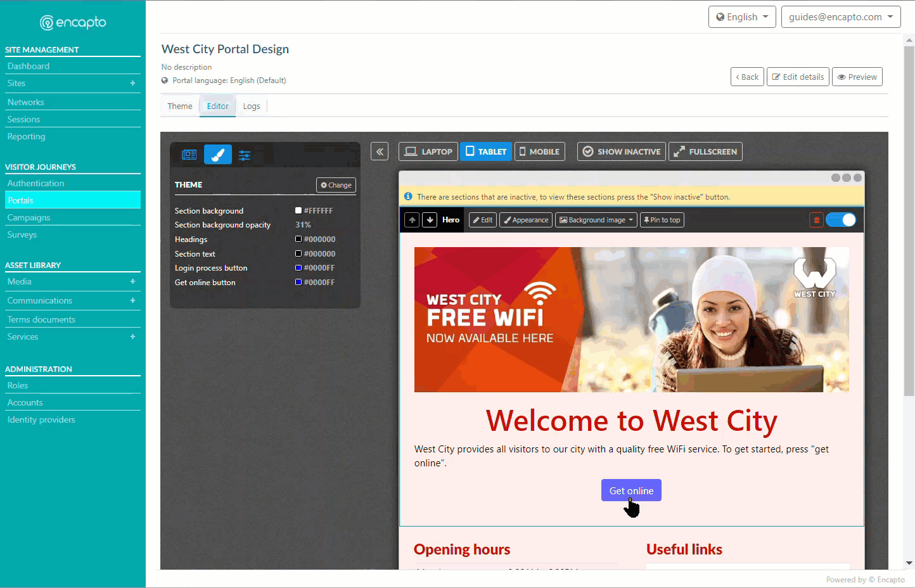Click the theme Change button
Viewport: 915px width, 588px height.
[x=336, y=185]
